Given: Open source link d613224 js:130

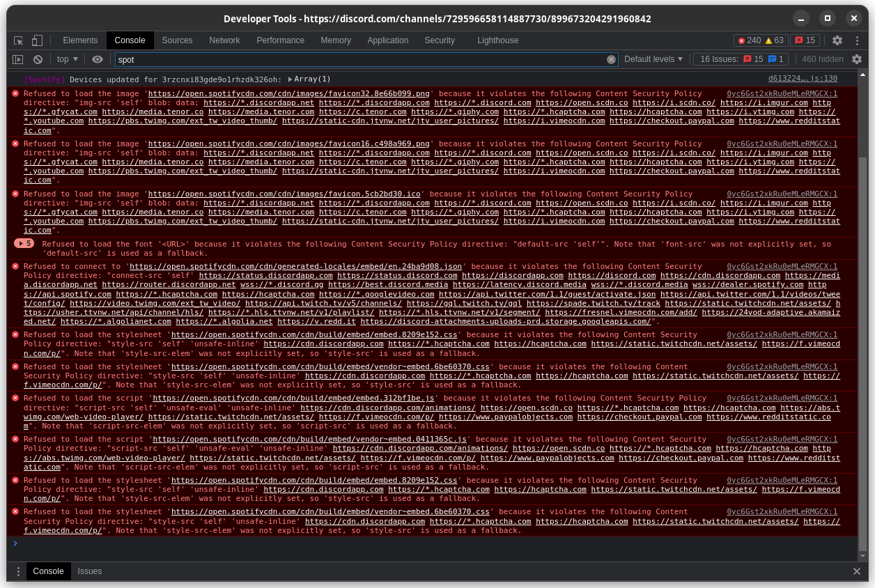Looking at the screenshot, I should [803, 79].
